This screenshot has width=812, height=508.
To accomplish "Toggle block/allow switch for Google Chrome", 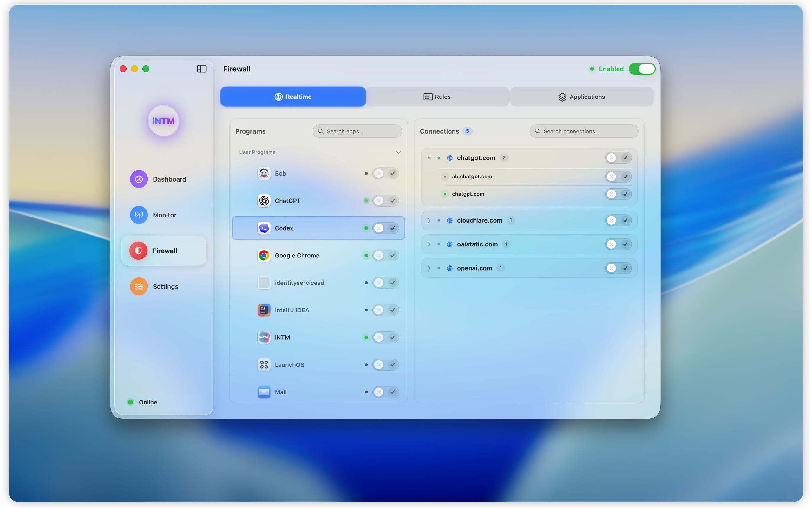I will (385, 255).
